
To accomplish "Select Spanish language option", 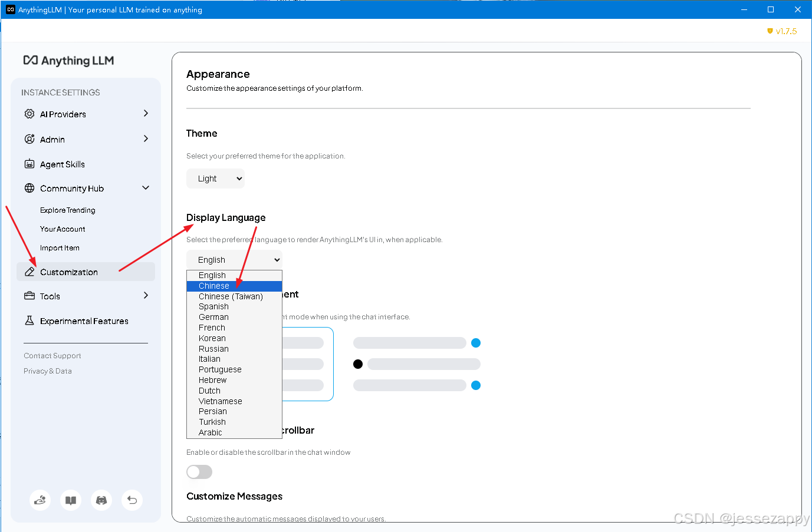I will [x=234, y=306].
